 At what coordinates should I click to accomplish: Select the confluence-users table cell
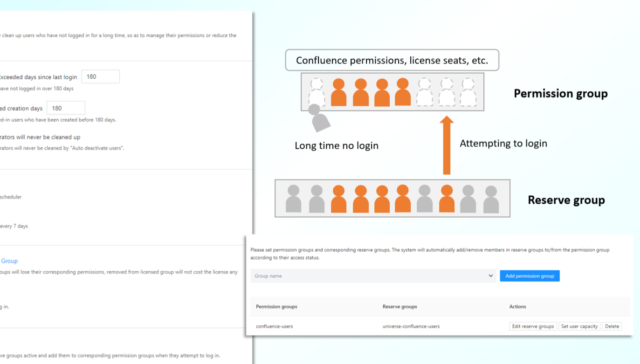pyautogui.click(x=275, y=326)
